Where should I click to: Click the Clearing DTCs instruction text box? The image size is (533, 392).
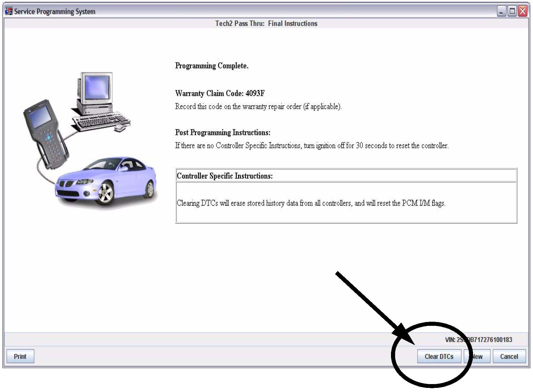coord(311,203)
